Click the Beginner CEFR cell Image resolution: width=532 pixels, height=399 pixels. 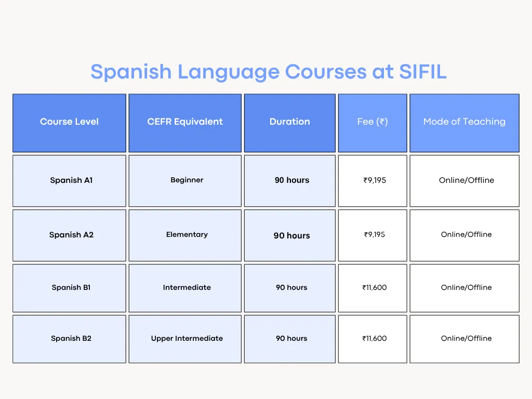click(x=187, y=180)
